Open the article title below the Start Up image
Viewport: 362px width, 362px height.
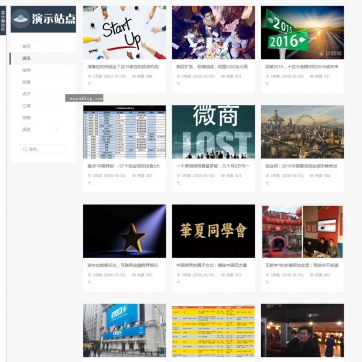point(123,67)
